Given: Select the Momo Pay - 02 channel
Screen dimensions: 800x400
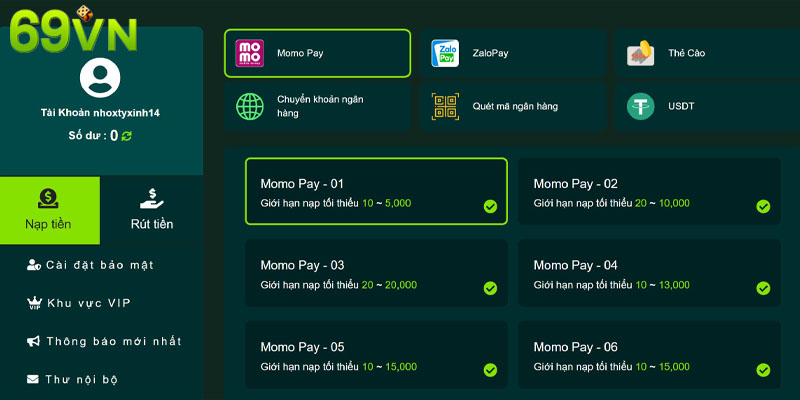Looking at the screenshot, I should click(x=649, y=192).
